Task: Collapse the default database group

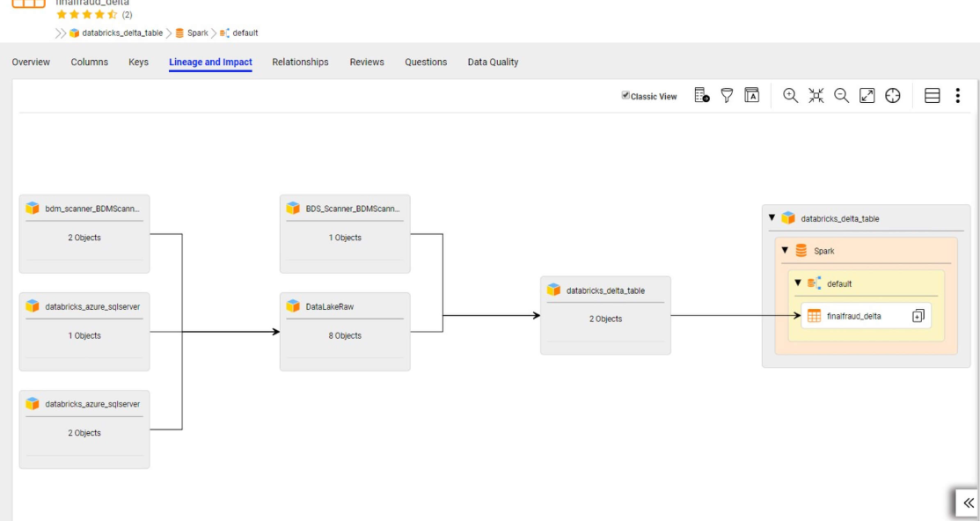Action: click(x=798, y=283)
